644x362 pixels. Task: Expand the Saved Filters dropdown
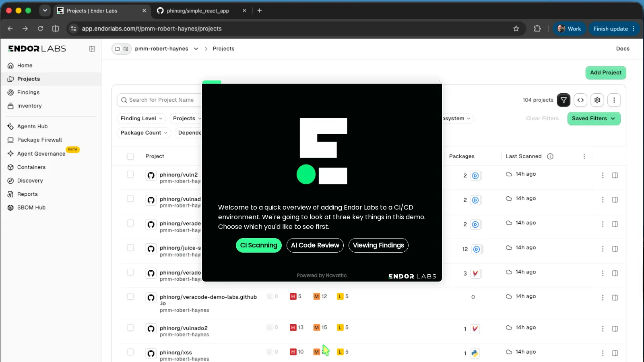click(x=594, y=119)
